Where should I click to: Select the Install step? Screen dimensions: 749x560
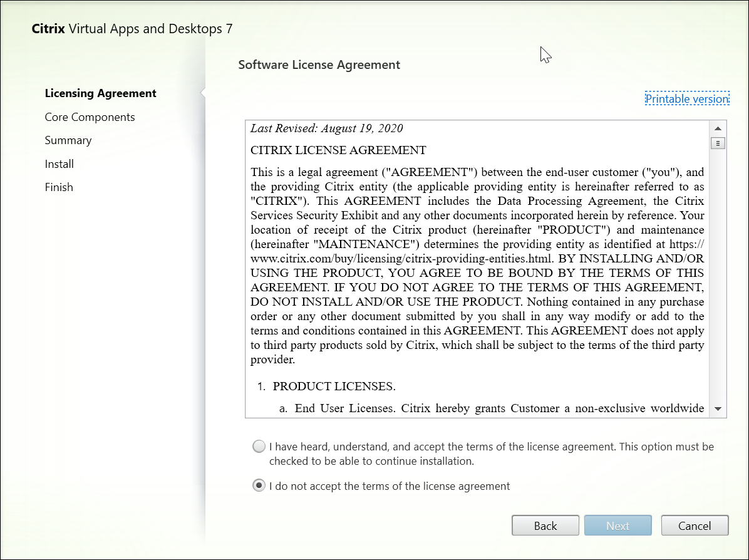(x=59, y=163)
